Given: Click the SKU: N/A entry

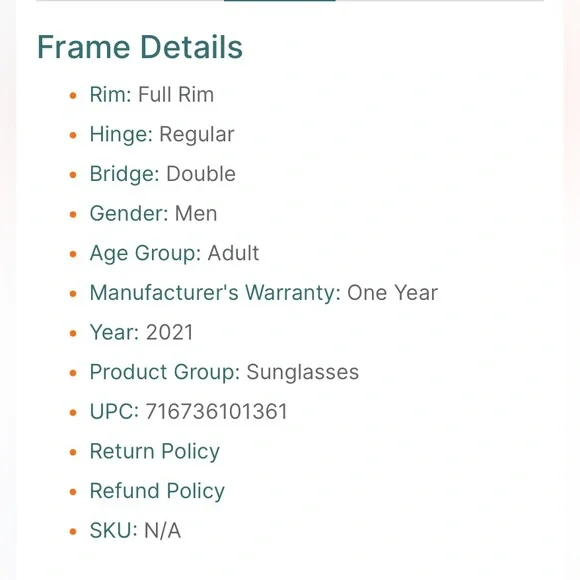Looking at the screenshot, I should click(135, 530).
